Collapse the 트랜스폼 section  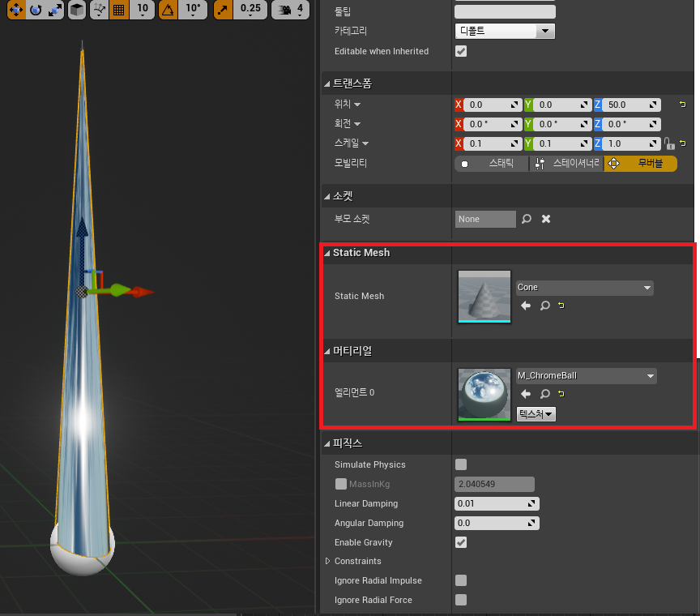[327, 83]
